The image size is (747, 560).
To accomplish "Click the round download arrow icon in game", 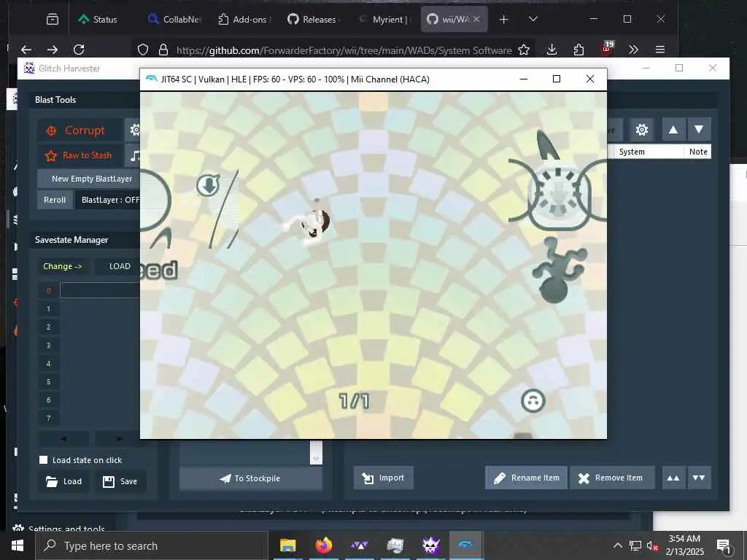I will tap(208, 185).
